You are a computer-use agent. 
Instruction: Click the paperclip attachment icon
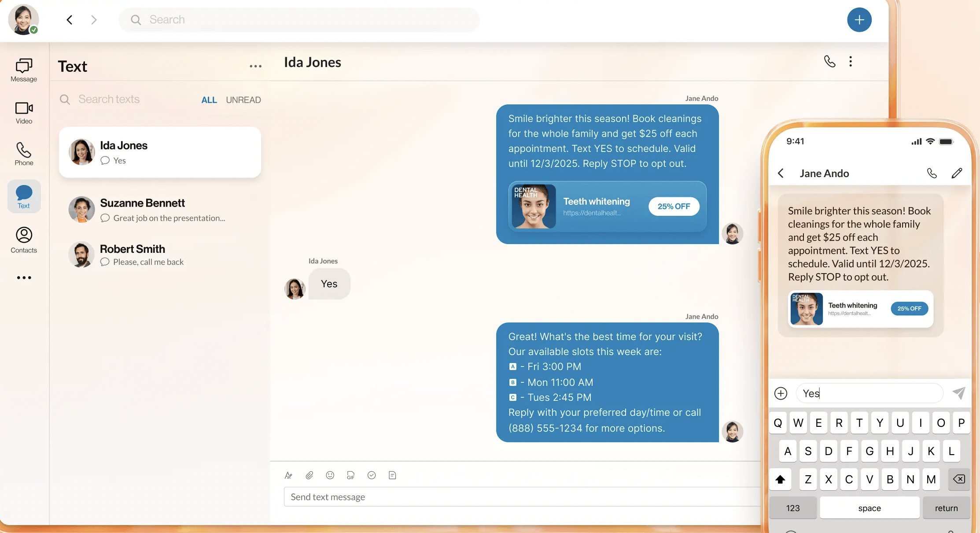tap(309, 475)
